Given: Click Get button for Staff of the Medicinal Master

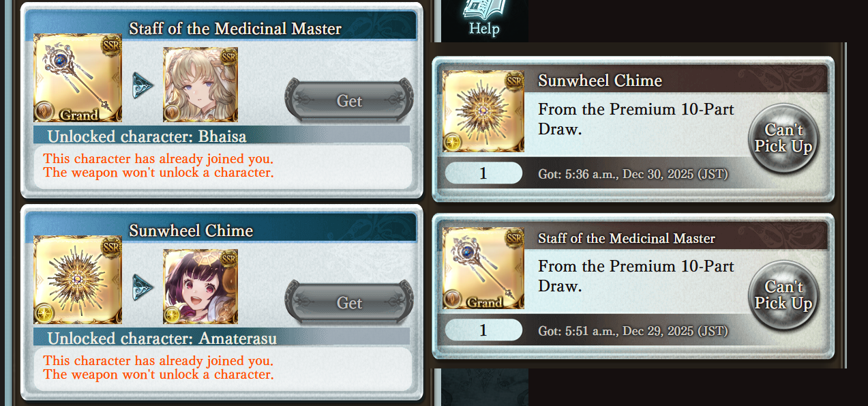Looking at the screenshot, I should tap(349, 101).
